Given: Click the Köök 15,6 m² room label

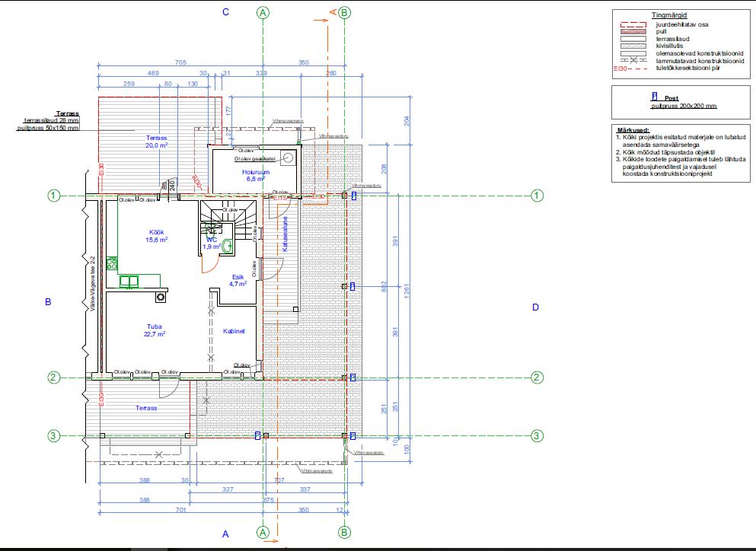Looking at the screenshot, I should point(156,235).
